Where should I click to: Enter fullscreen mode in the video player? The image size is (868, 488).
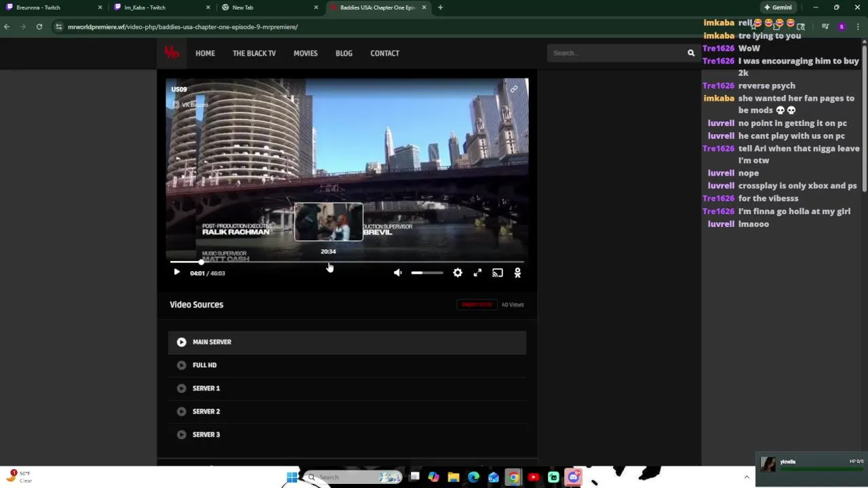[x=477, y=272]
